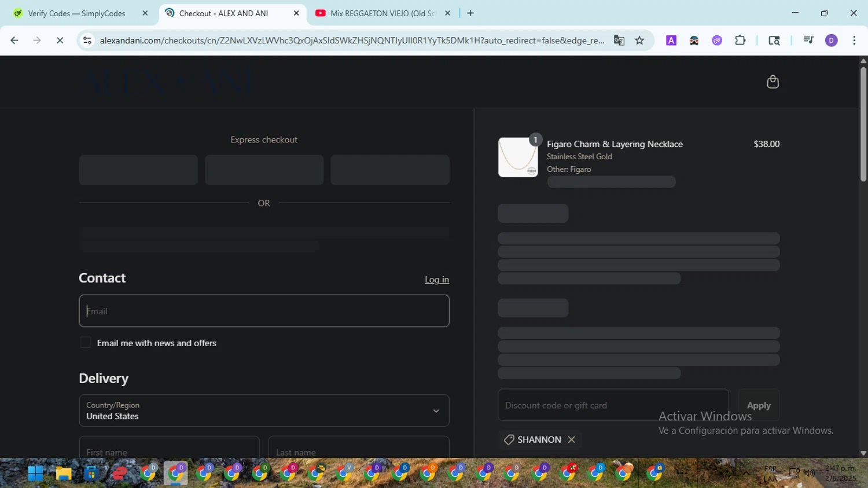This screenshot has width=868, height=488.
Task: Click the 'Delivery' heading
Action: (104, 378)
